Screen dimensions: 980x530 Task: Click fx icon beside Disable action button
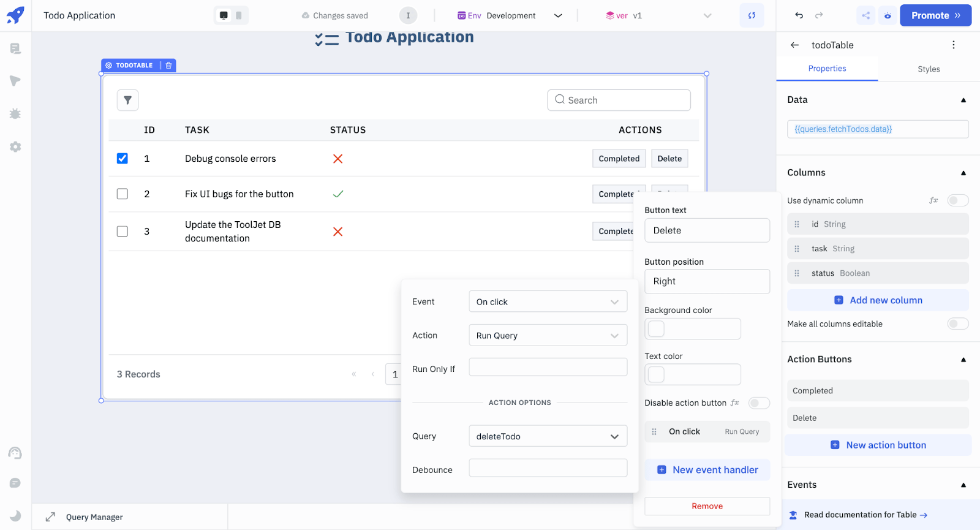pyautogui.click(x=735, y=403)
